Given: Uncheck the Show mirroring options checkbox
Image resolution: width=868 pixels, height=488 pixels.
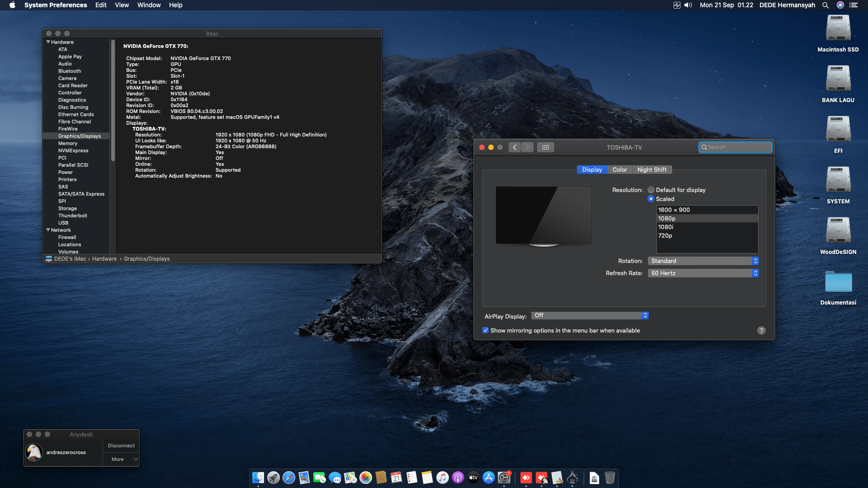Looking at the screenshot, I should click(x=486, y=330).
